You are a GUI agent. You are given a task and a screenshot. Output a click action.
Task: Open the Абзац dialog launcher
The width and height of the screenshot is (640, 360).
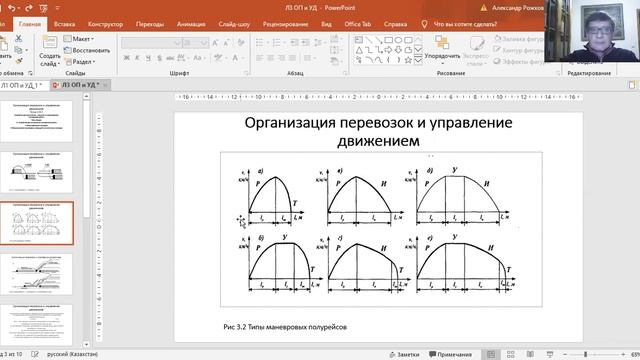pyautogui.click(x=345, y=73)
